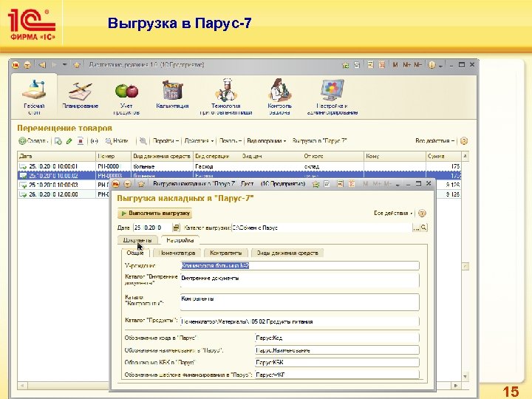Viewport: 532px width, 399px height.
Task: Click field containing Парус:Наименование
Action: 337,350
